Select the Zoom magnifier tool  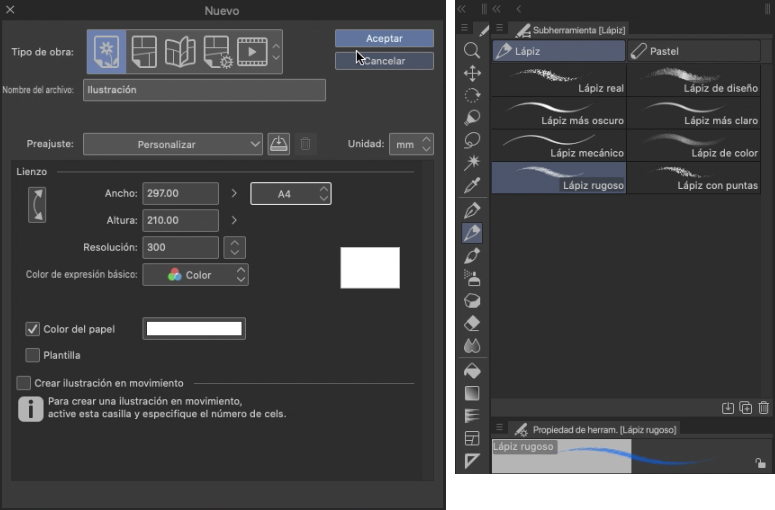[472, 50]
